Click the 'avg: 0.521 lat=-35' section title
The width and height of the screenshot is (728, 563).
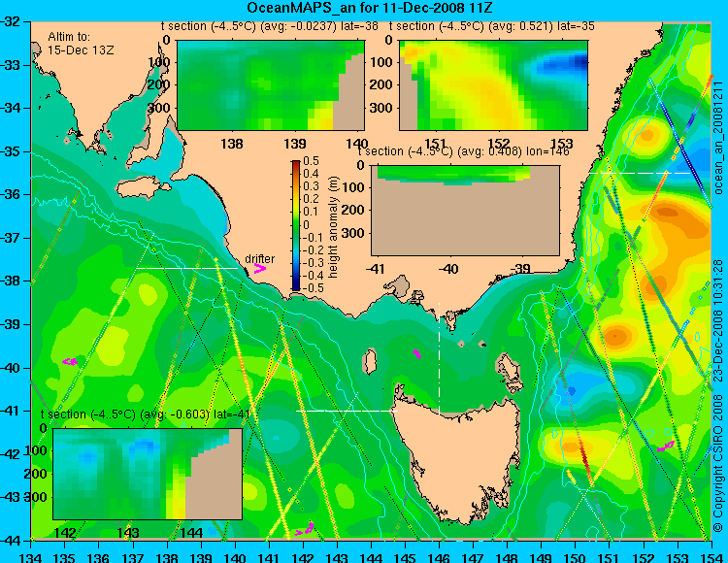[x=492, y=26]
